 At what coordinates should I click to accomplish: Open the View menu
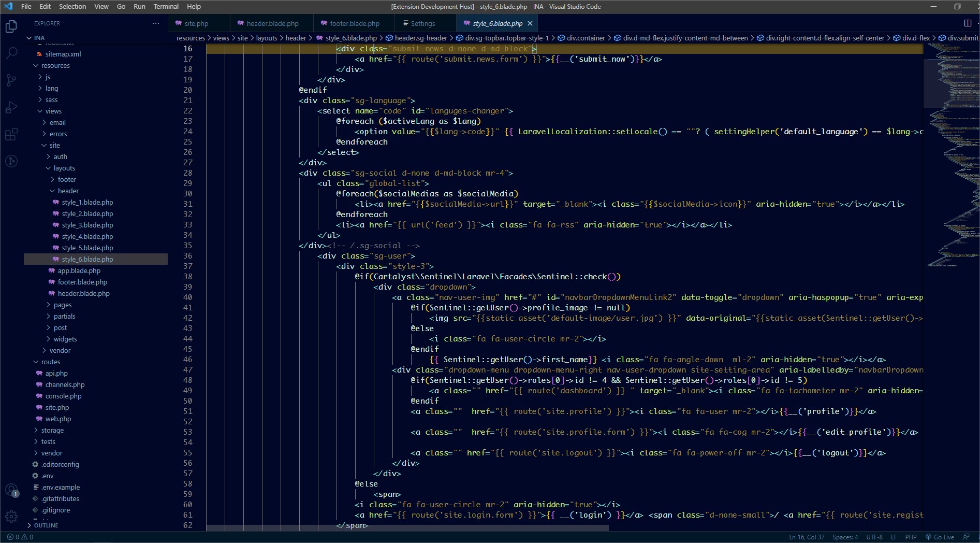point(101,6)
